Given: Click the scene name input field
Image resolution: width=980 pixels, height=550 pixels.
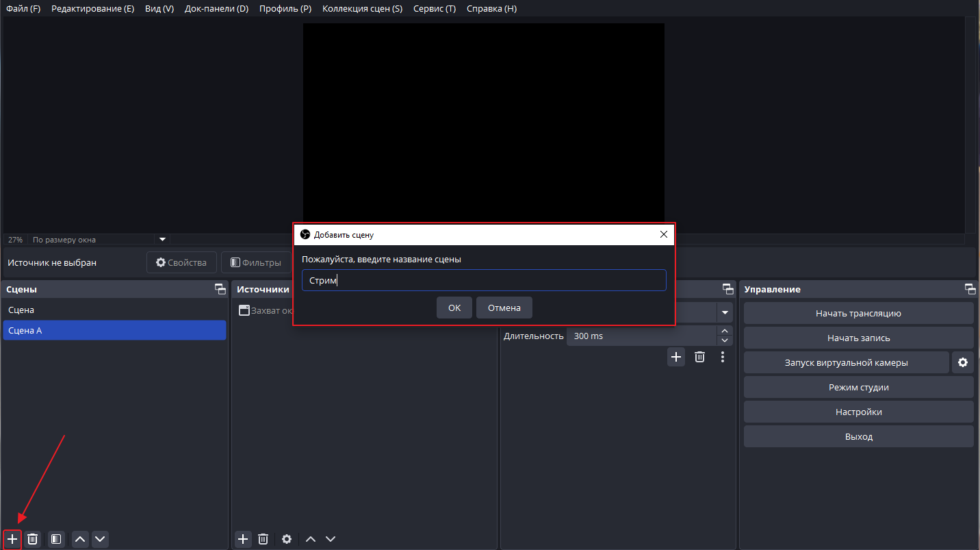Looking at the screenshot, I should 484,280.
